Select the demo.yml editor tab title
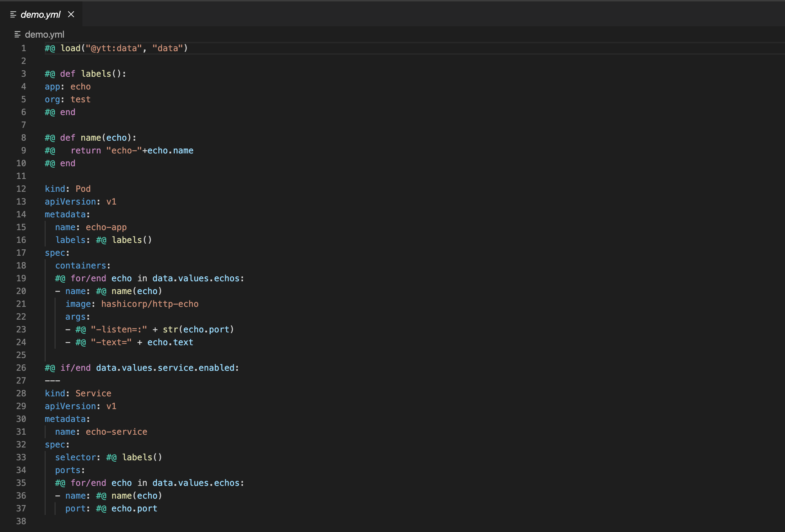Image resolution: width=785 pixels, height=532 pixels. click(40, 15)
